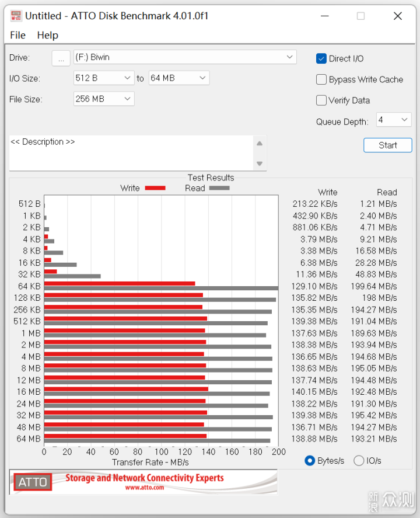Viewport: 420px width, 518px height.
Task: Click the red Write legend swatch
Action: 155,188
